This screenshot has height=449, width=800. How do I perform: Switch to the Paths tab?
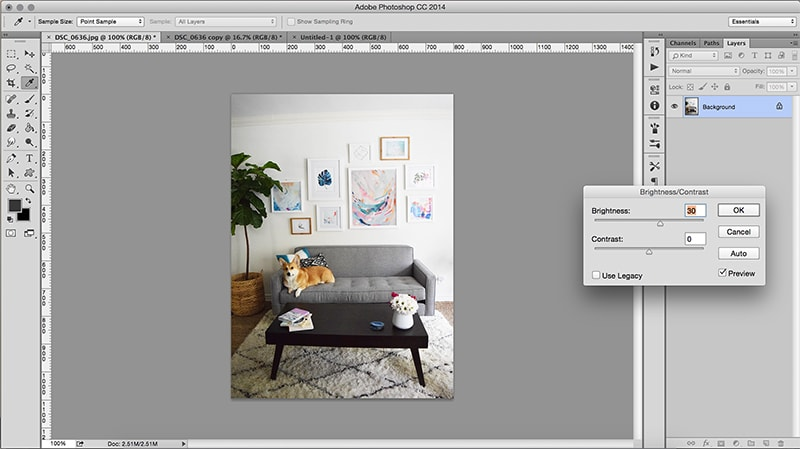pyautogui.click(x=711, y=43)
